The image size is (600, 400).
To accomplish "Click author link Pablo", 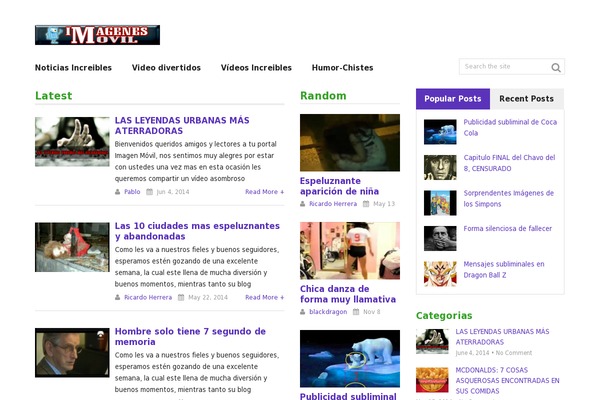I will click(x=132, y=192).
